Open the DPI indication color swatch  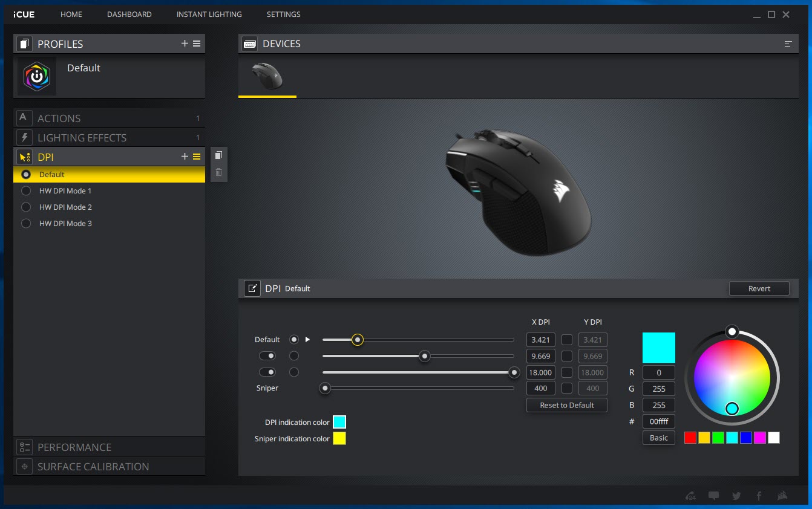[x=339, y=422]
